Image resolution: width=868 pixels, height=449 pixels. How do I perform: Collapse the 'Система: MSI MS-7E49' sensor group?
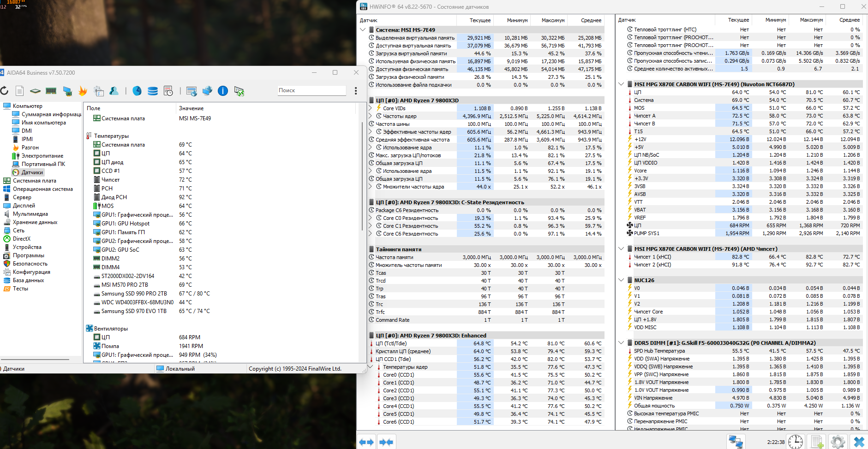[x=363, y=30]
